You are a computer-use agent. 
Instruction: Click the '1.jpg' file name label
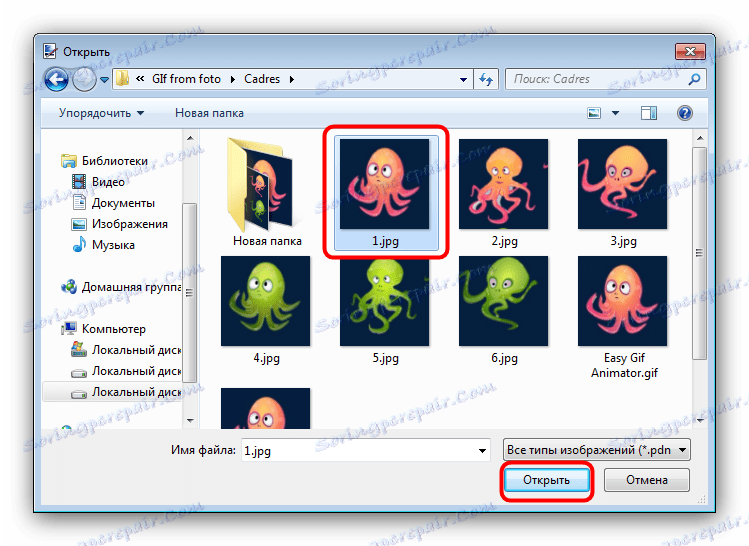point(385,241)
